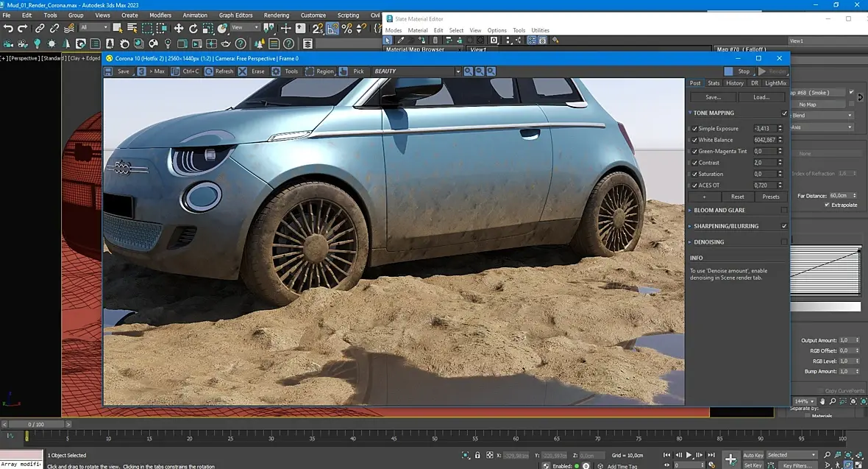Viewport: 868px width, 469px height.
Task: Open the BEAUTY render element dropdown
Action: 457,71
